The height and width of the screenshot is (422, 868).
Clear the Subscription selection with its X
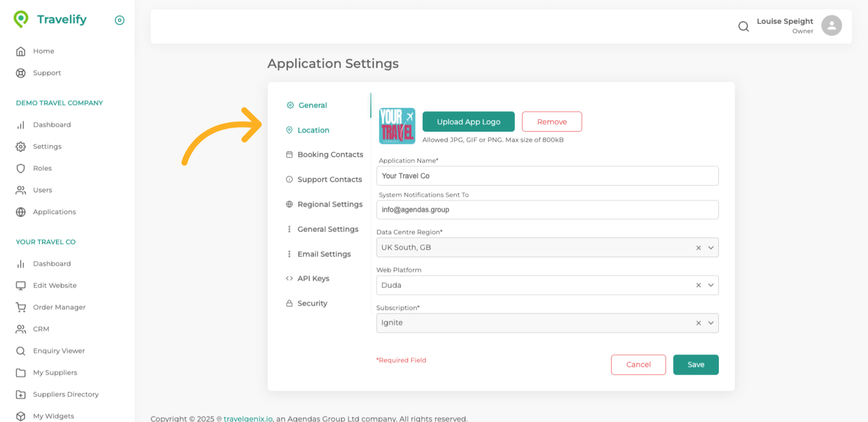click(698, 322)
